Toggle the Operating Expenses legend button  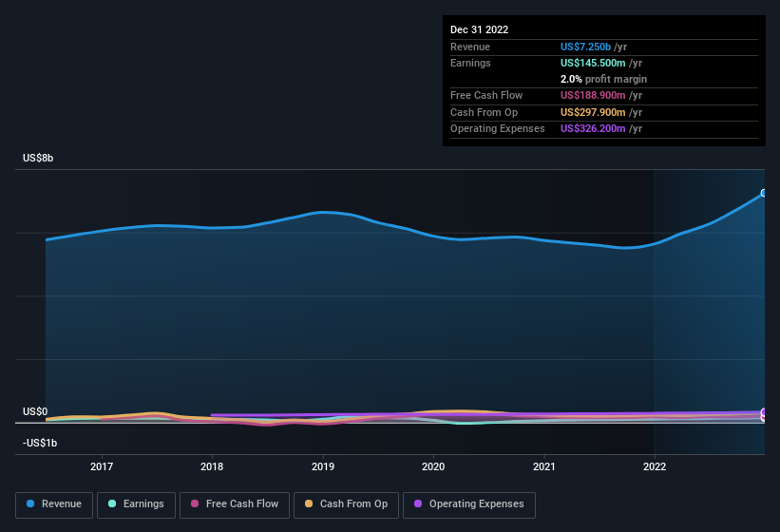[x=469, y=505]
